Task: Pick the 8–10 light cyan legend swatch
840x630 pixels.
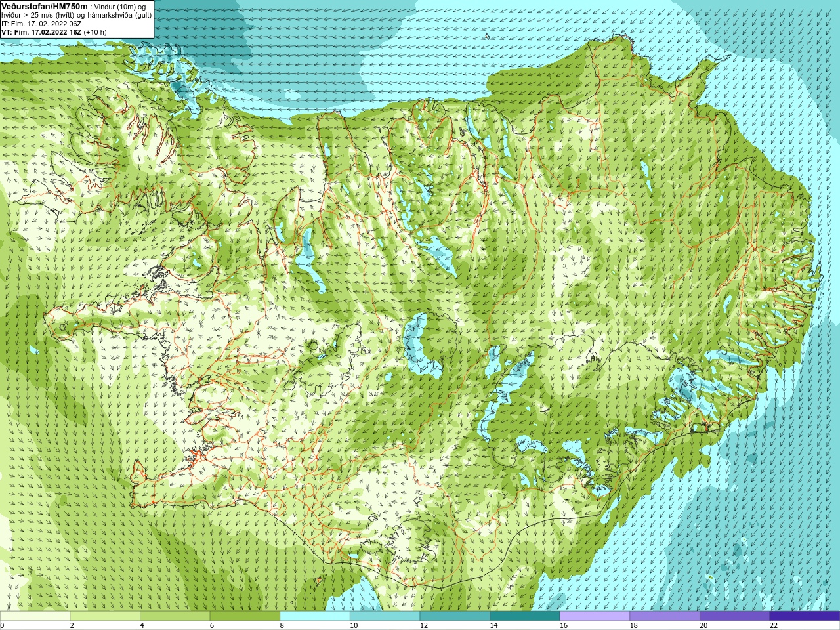Action: pos(315,616)
